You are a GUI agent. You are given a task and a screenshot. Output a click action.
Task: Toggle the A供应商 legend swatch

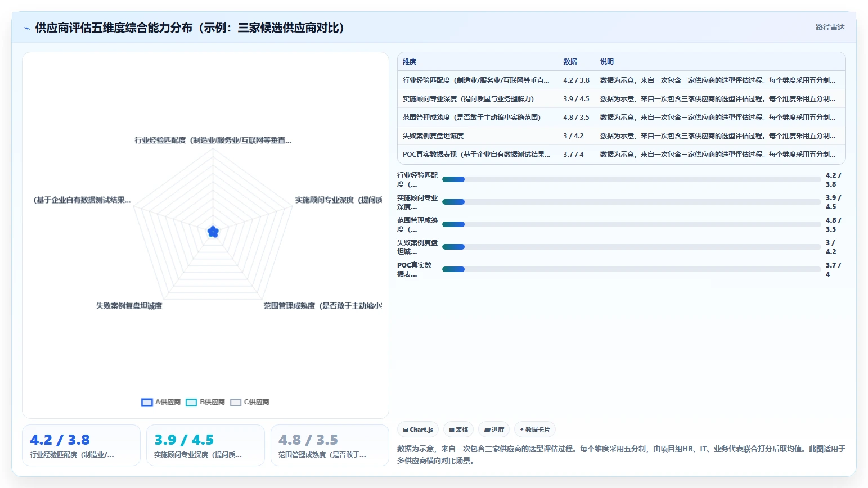147,402
